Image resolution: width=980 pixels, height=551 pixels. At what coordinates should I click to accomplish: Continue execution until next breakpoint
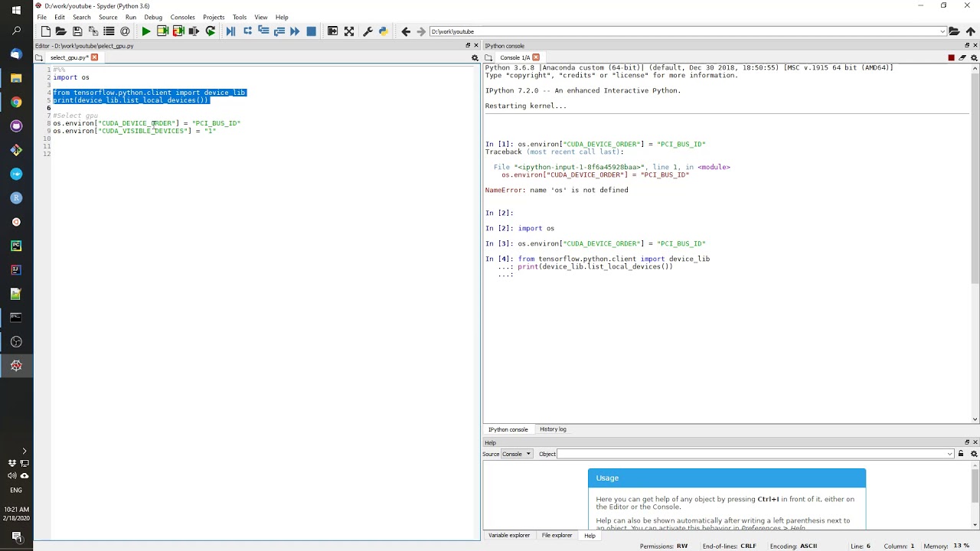(295, 31)
